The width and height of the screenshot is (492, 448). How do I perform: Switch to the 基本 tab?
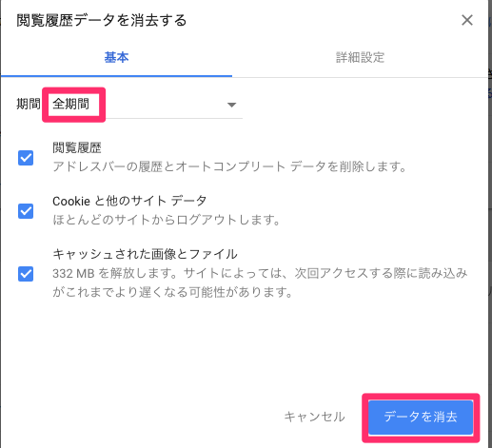point(116,57)
